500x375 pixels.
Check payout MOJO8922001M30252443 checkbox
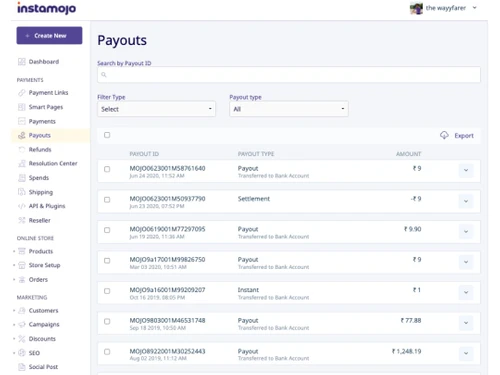(107, 352)
